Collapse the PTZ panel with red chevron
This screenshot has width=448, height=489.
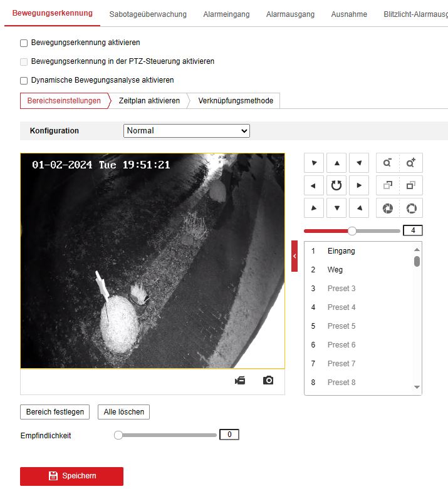point(294,256)
